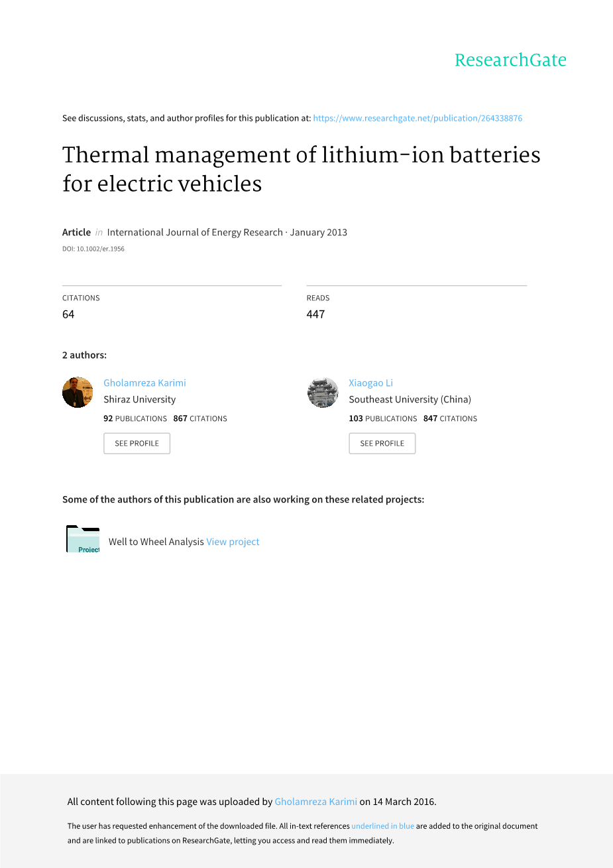Viewport: 613px width, 868px height.
Task: Click the Well to Wheel Analysis text
Action: pos(156,542)
